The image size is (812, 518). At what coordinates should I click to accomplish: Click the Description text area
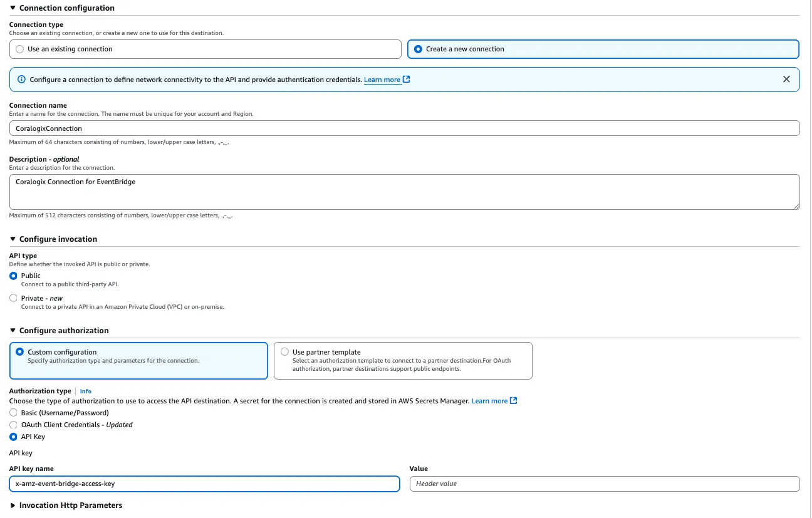(x=405, y=192)
